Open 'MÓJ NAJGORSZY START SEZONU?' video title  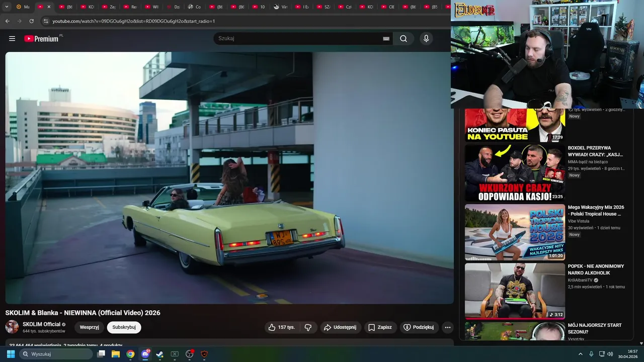595,328
